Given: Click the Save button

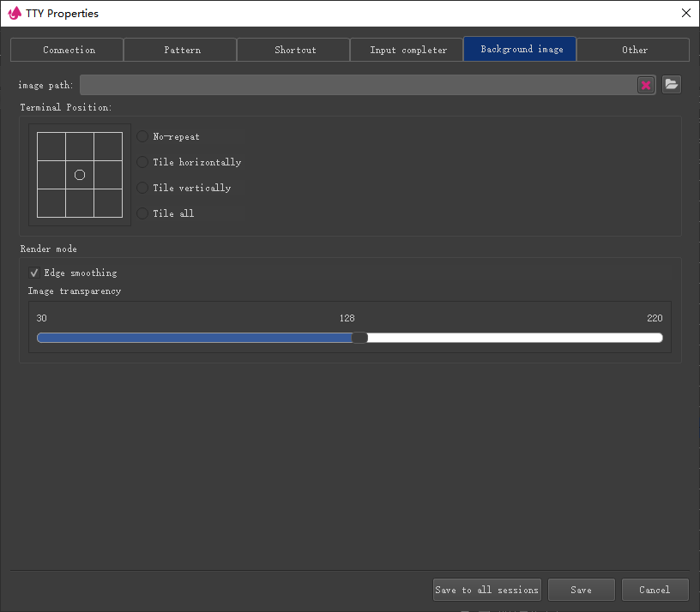Looking at the screenshot, I should point(581,590).
